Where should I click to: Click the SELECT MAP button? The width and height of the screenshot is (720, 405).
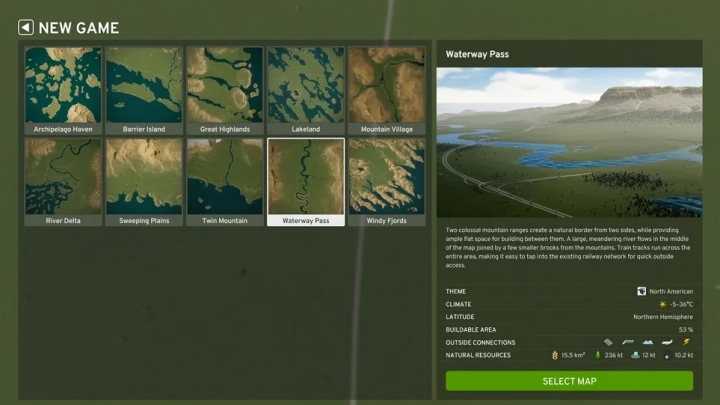point(569,381)
